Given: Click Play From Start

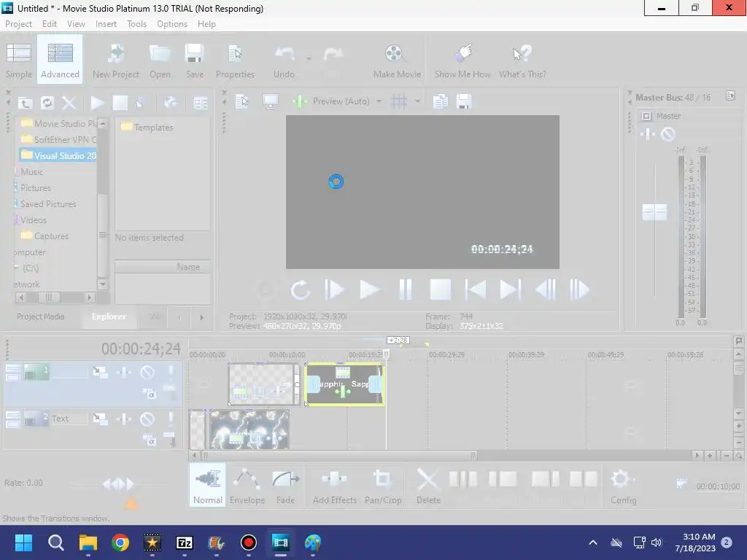Looking at the screenshot, I should (334, 289).
